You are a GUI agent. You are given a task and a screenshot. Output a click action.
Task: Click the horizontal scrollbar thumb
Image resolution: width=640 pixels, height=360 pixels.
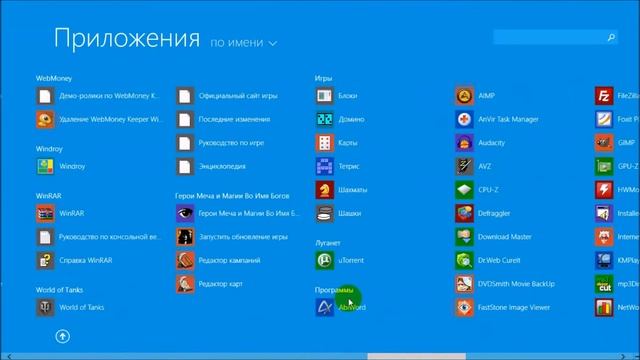416,357
